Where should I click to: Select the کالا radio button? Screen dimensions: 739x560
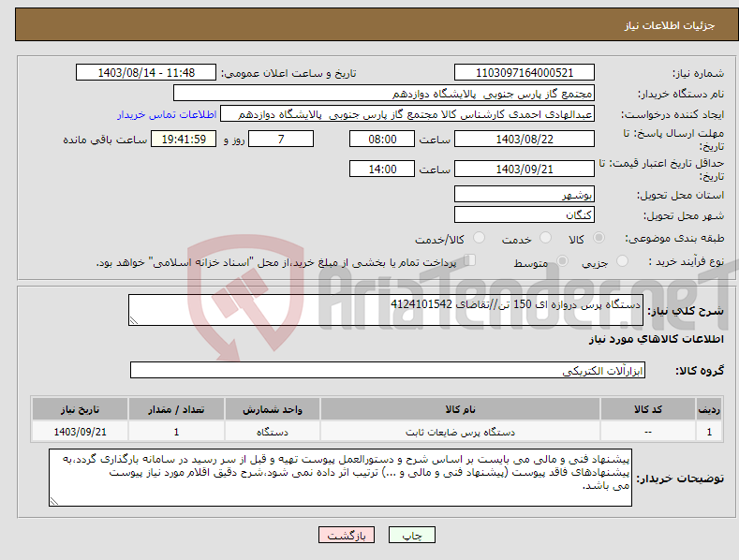tap(599, 238)
